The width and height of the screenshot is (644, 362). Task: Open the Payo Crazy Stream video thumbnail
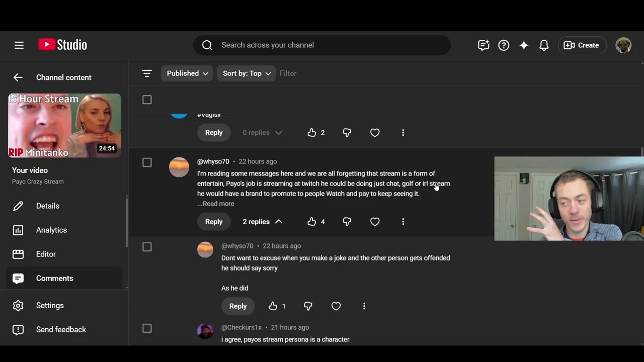(x=64, y=126)
